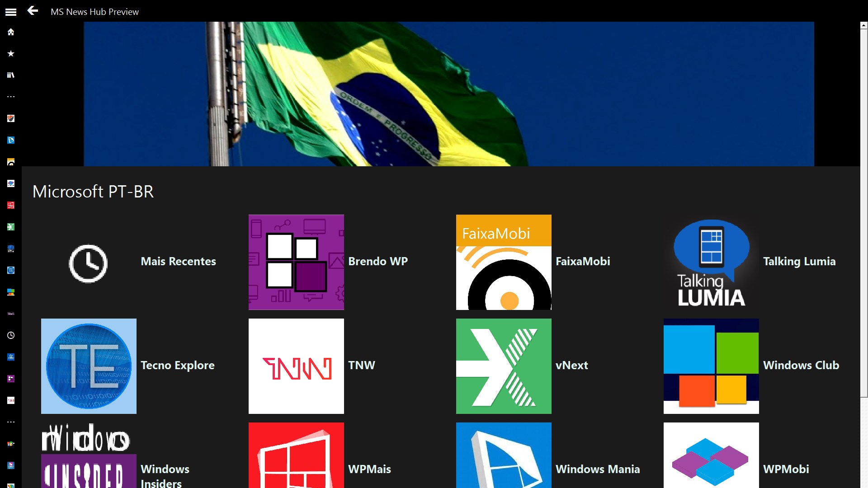This screenshot has width=868, height=488.
Task: Open the Mais Recentes tile
Action: click(89, 263)
